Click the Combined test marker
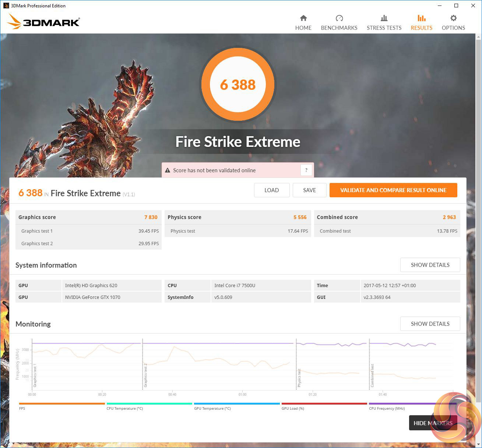This screenshot has height=448, width=482. pos(372,375)
